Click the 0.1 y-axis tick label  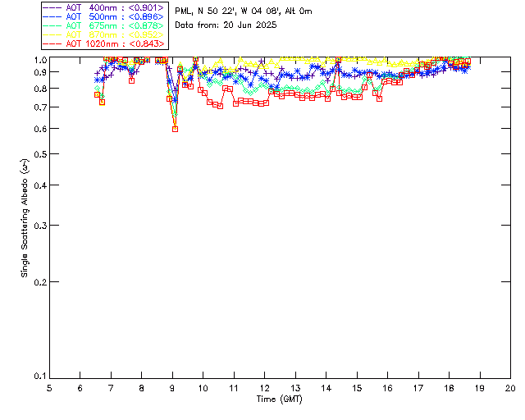point(40,377)
